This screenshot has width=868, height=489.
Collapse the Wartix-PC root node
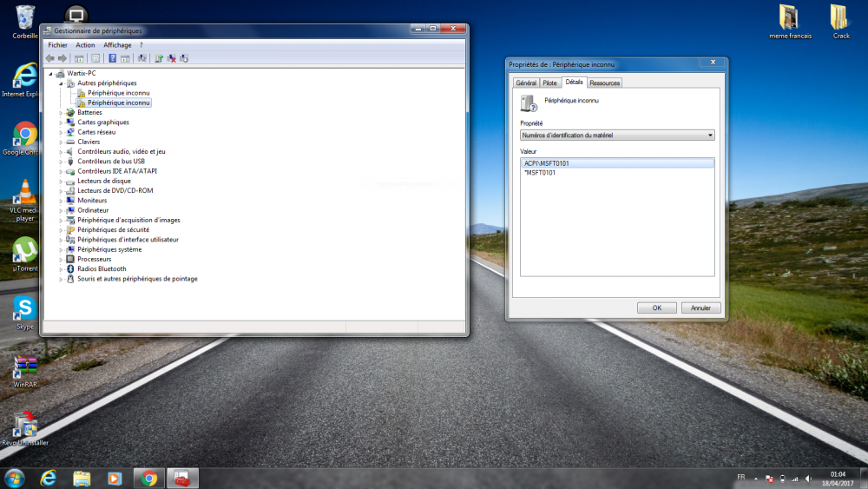(x=51, y=74)
